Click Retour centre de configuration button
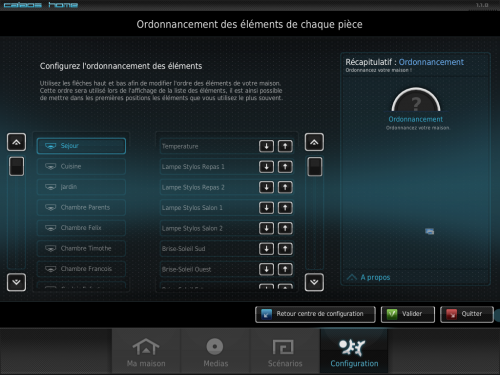The width and height of the screenshot is (500, 375). (315, 314)
